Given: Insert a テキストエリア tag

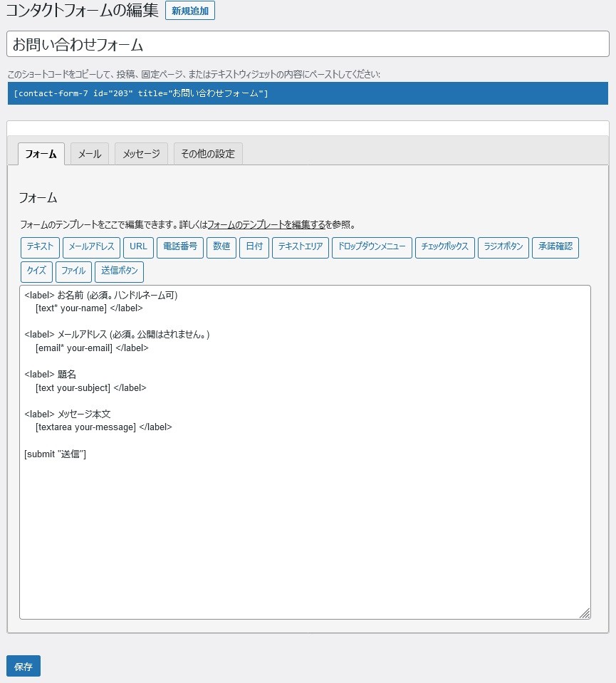Looking at the screenshot, I should pyautogui.click(x=301, y=247).
